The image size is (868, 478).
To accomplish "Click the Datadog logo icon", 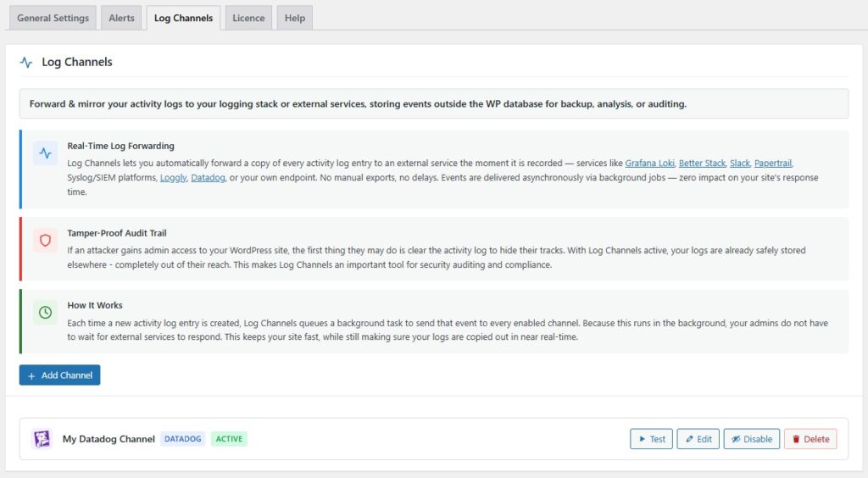I will (42, 439).
